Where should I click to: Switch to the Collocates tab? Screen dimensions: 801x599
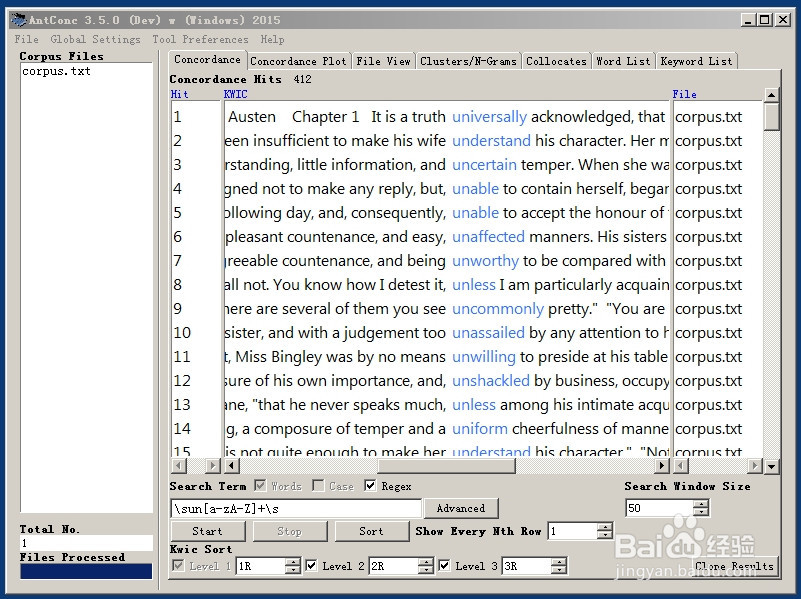(x=556, y=61)
